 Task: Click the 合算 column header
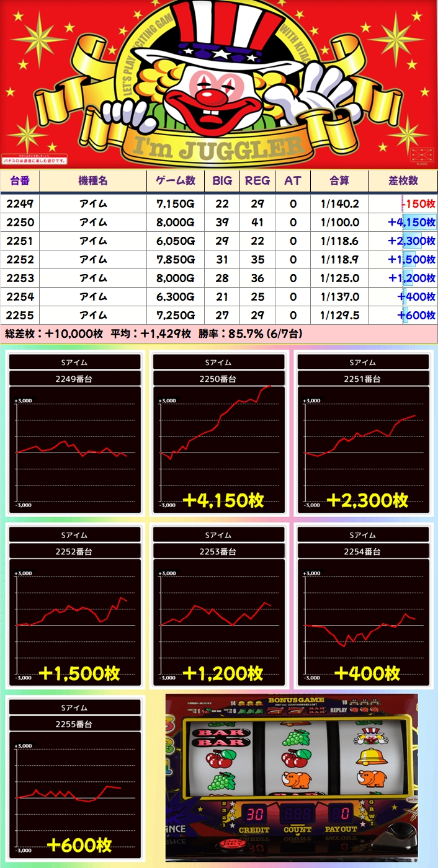point(339,180)
